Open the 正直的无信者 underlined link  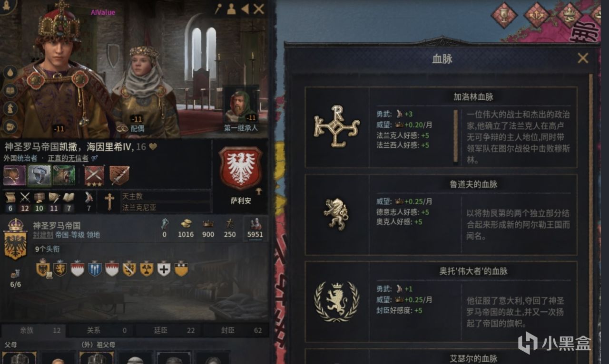(x=68, y=158)
